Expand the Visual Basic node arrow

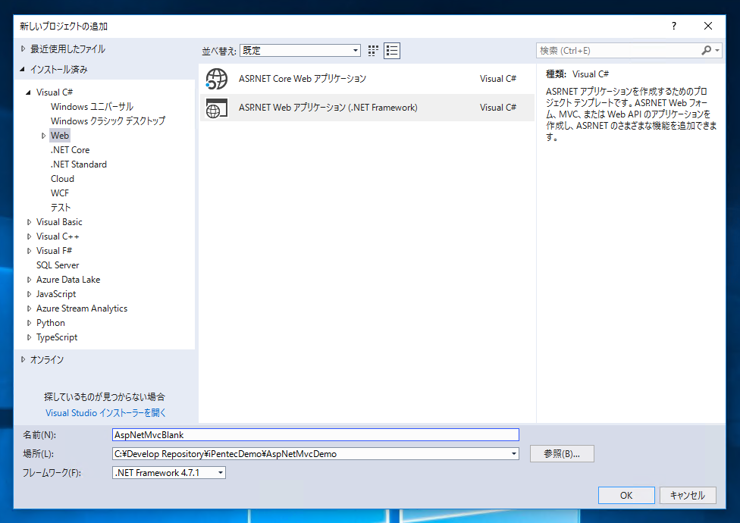tap(29, 222)
